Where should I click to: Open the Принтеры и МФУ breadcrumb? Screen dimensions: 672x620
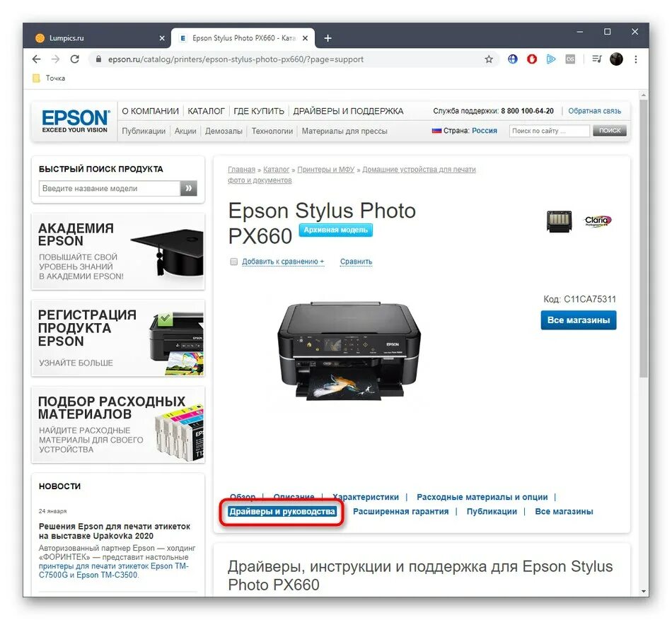(325, 170)
